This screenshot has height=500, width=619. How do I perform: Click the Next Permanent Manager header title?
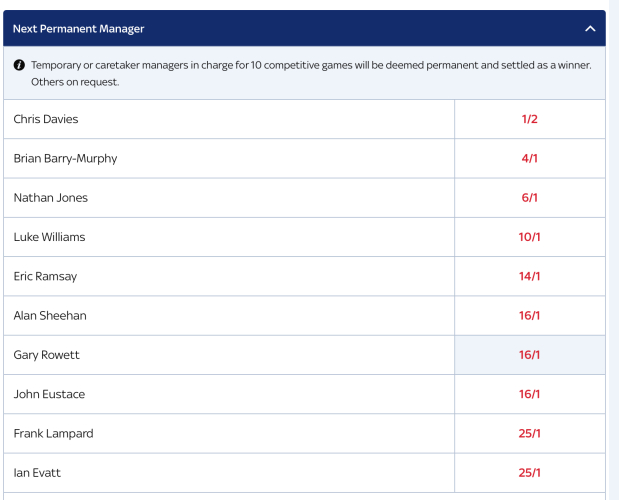point(79,29)
